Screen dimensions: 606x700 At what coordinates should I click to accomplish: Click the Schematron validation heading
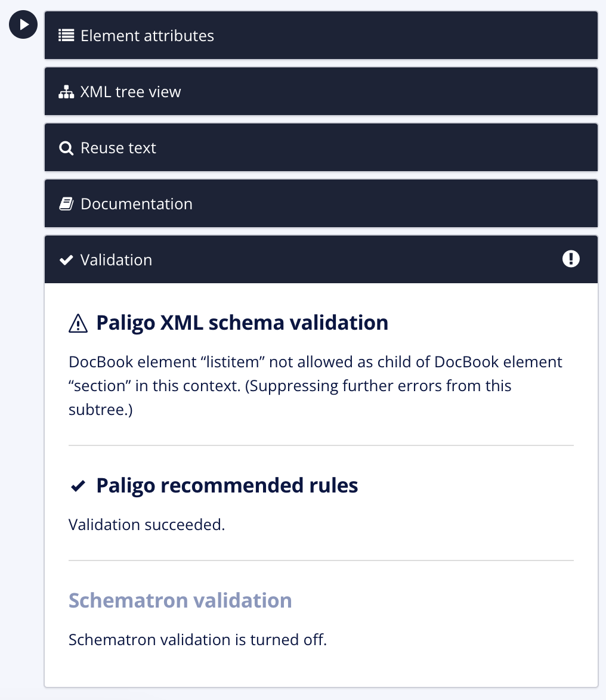pos(180,600)
